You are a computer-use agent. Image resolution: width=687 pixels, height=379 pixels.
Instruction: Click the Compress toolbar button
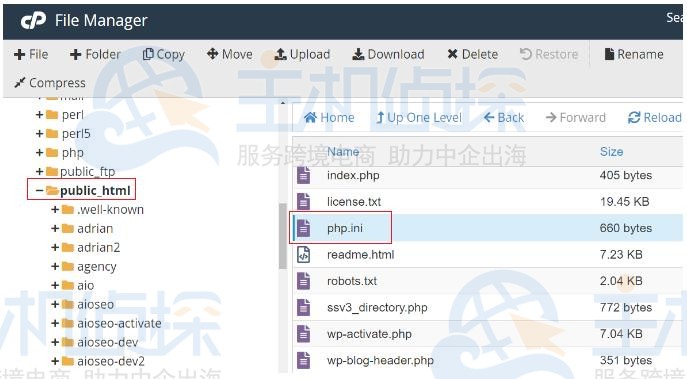tap(50, 82)
